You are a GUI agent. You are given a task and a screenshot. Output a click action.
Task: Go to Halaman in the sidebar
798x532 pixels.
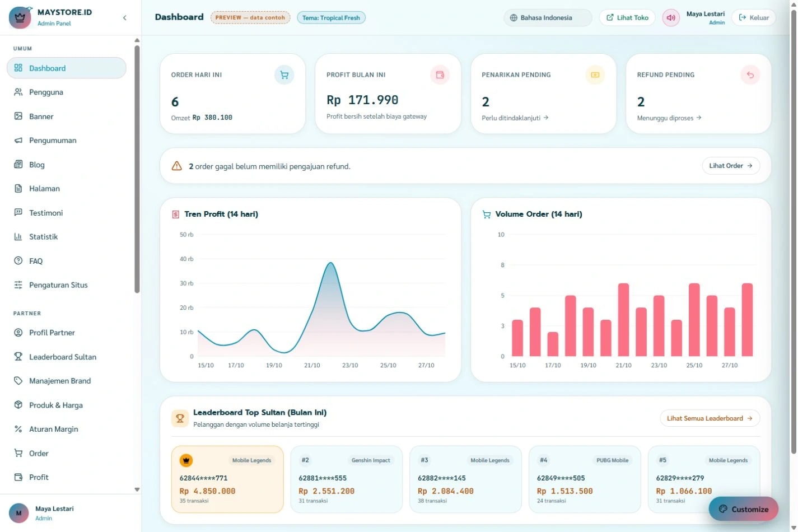coord(67,189)
